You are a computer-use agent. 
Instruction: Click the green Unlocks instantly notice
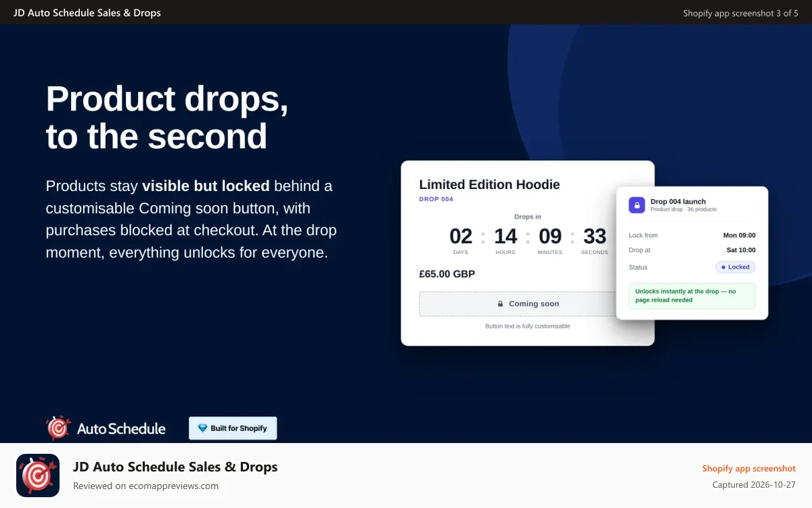click(x=692, y=295)
